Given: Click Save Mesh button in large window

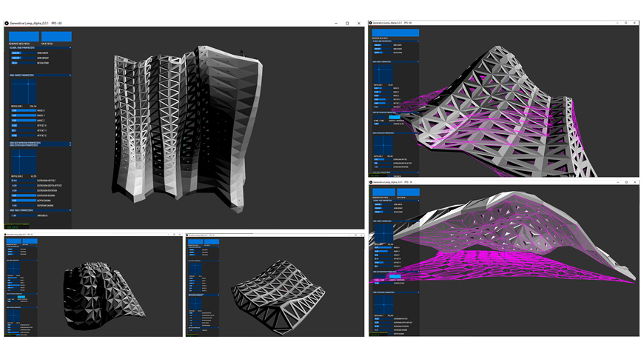Looking at the screenshot, I should pos(56,36).
